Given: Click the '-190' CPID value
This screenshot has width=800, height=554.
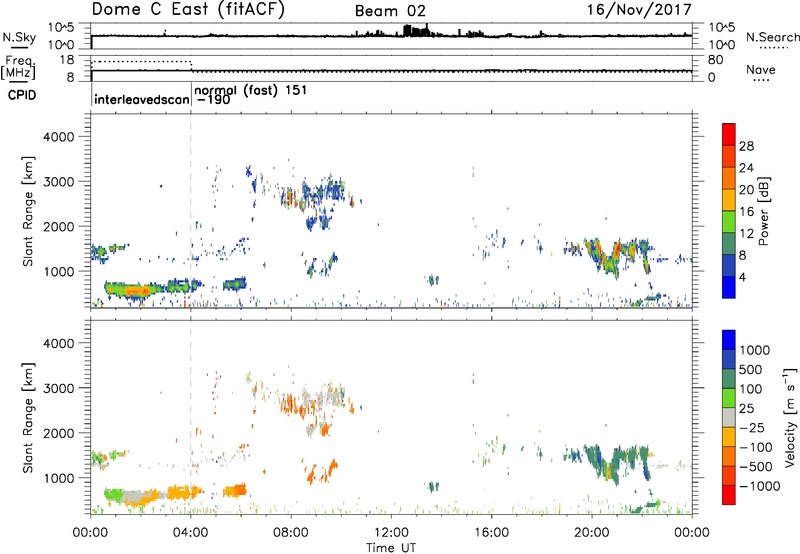Looking at the screenshot, I should [x=213, y=99].
